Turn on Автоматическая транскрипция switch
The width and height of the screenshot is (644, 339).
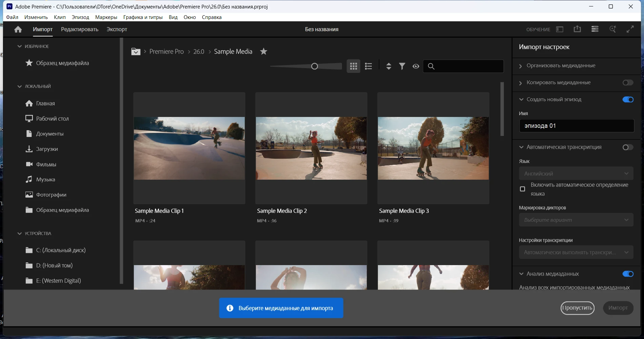tap(628, 147)
